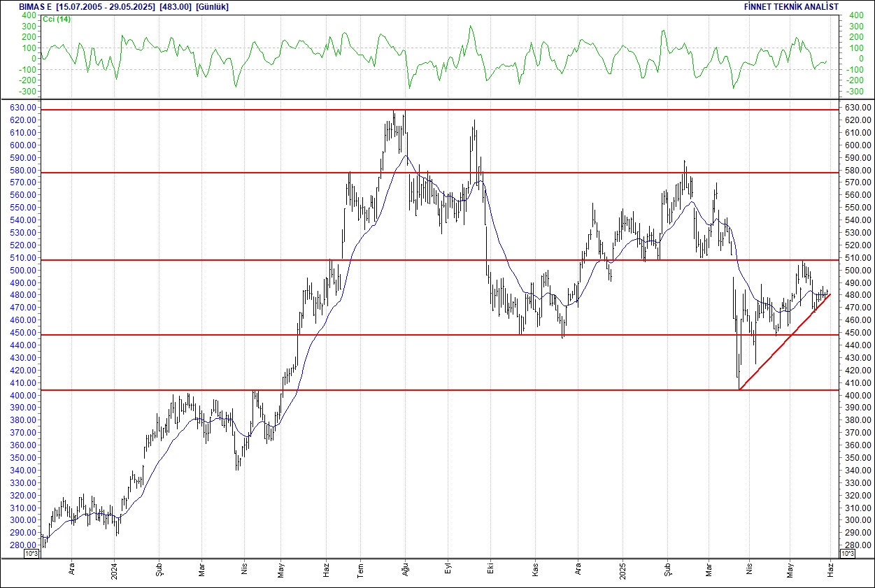This screenshot has width=875, height=588.
Task: Click the last price value [483.00]
Action: (176, 7)
